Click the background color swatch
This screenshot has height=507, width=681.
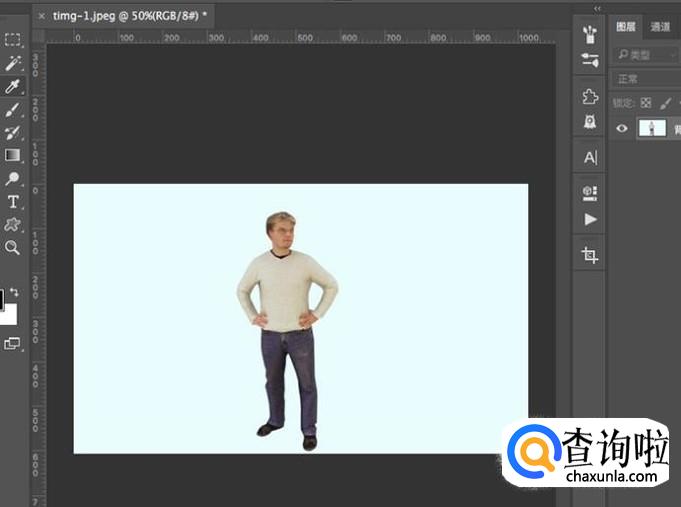(x=6, y=315)
